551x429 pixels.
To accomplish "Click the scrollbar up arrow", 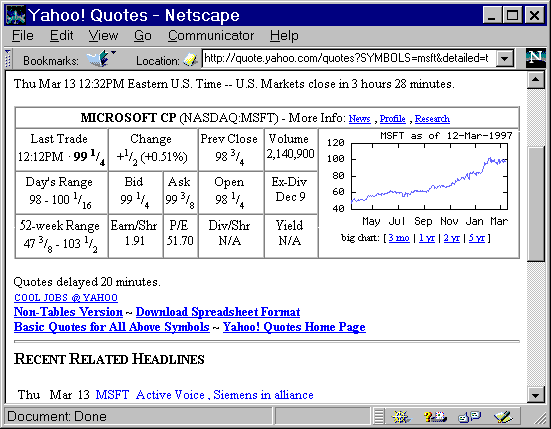I will (535, 80).
